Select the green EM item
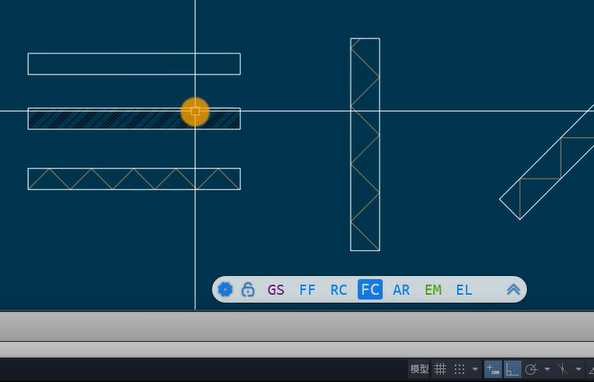594x382 pixels. tap(433, 290)
